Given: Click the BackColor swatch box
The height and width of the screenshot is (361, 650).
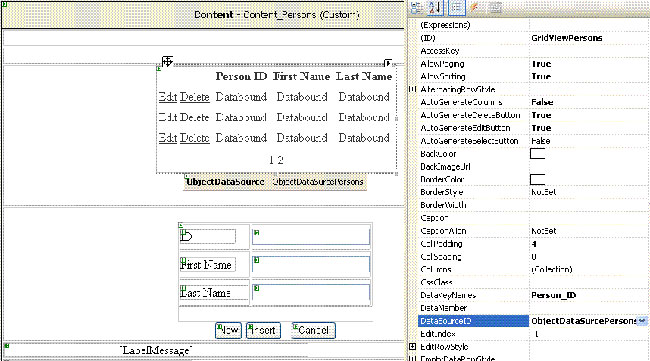Looking at the screenshot, I should click(x=537, y=154).
